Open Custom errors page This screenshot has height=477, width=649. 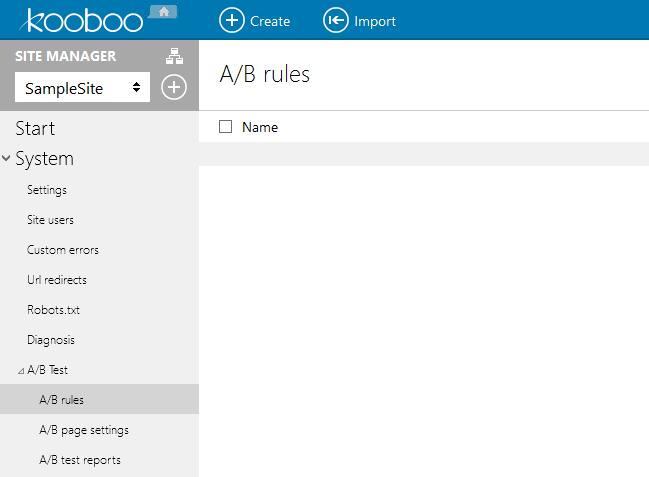pos(63,250)
